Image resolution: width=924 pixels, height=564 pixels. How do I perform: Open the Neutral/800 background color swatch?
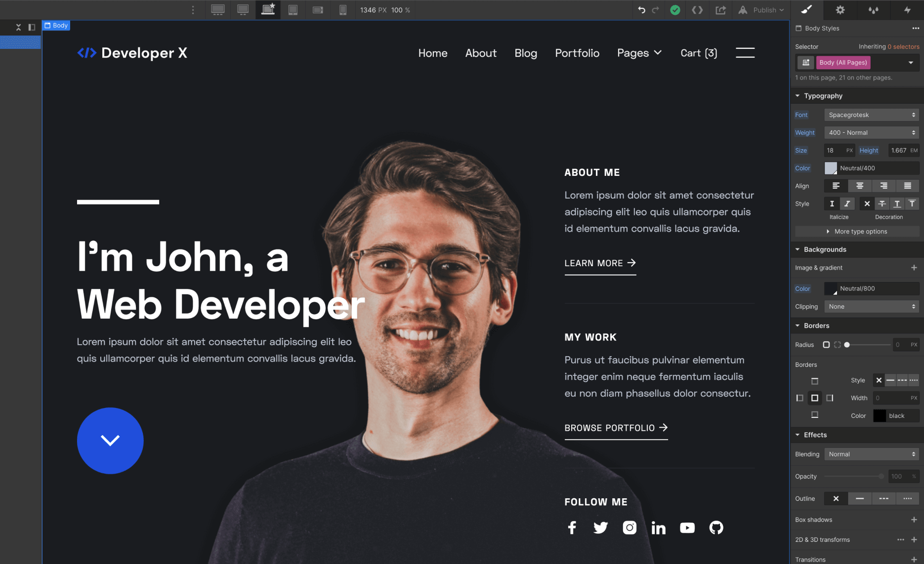click(832, 288)
